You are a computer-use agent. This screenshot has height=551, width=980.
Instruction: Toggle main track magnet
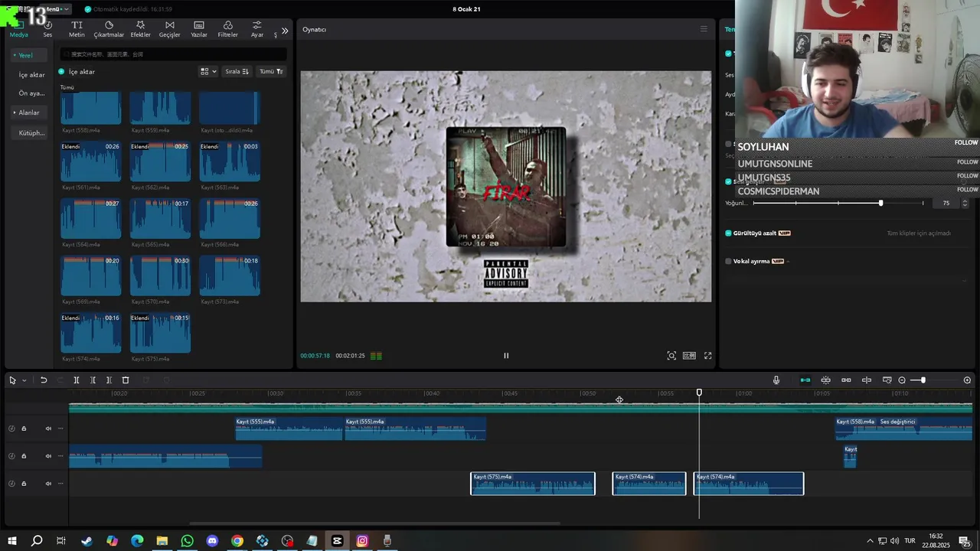pyautogui.click(x=805, y=380)
